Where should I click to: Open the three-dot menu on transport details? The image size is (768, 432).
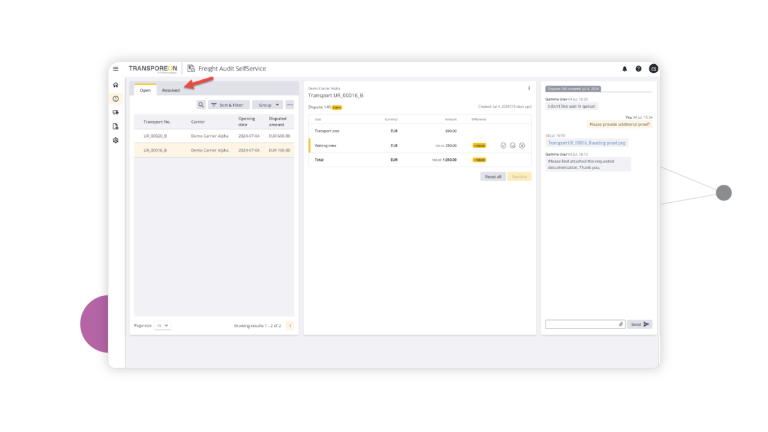tap(529, 88)
